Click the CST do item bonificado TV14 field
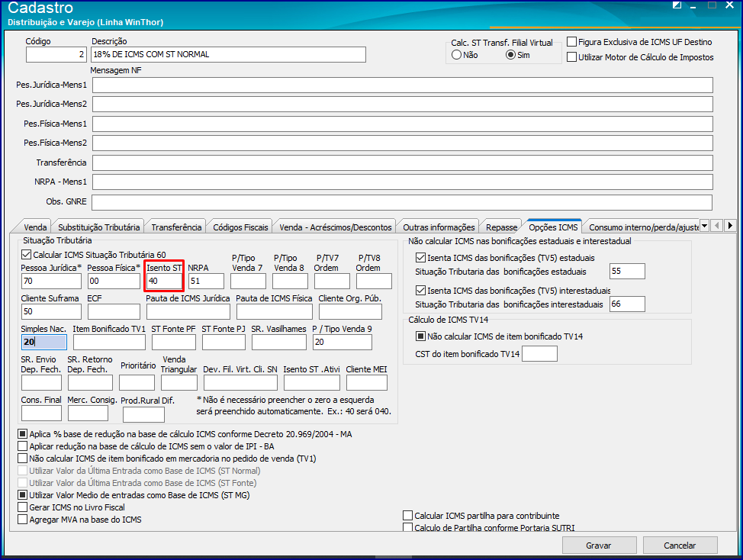 [539, 353]
